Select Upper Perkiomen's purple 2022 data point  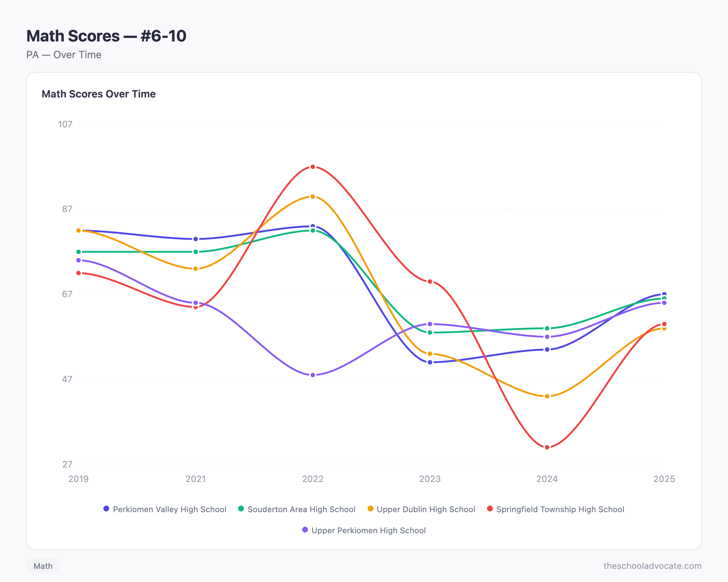click(x=313, y=375)
